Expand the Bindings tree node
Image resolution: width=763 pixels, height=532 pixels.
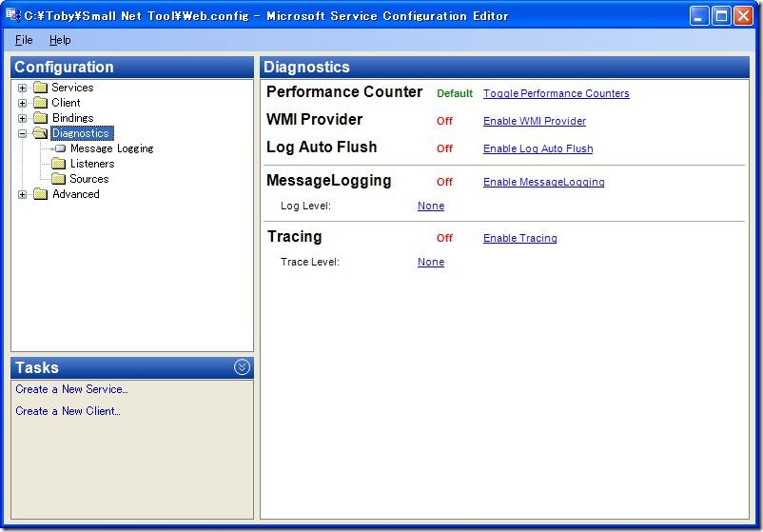23,118
